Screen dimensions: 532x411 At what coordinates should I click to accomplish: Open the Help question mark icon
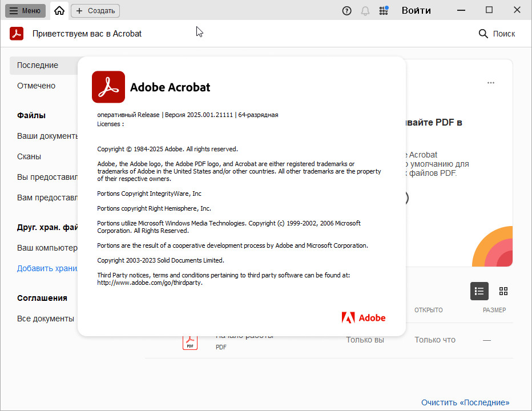pyautogui.click(x=346, y=10)
